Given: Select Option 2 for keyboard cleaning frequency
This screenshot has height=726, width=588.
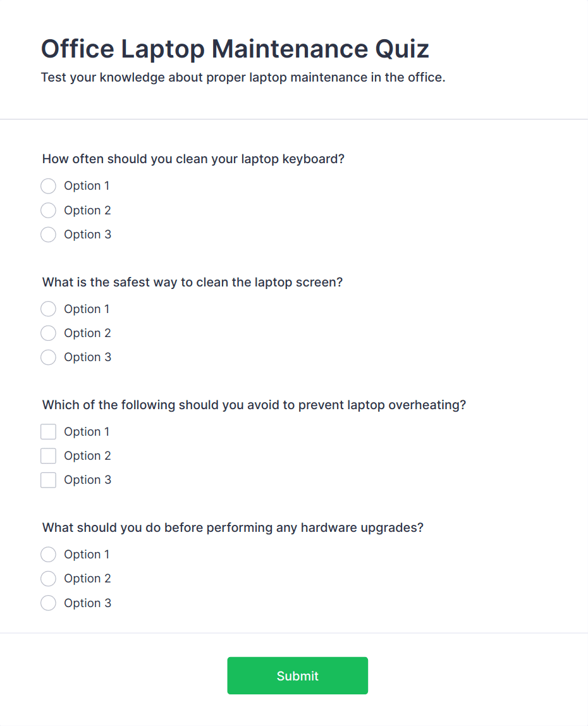Looking at the screenshot, I should coord(48,211).
